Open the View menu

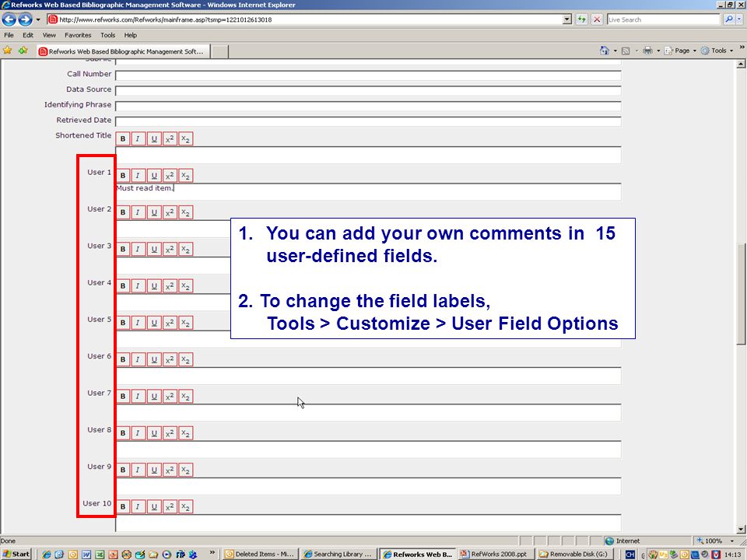49,35
